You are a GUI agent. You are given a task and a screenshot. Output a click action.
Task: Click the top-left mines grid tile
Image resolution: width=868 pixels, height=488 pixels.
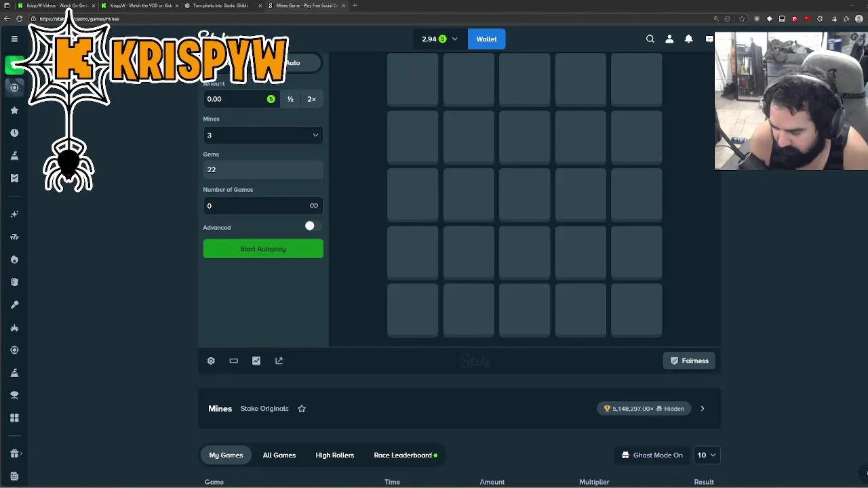coord(413,80)
